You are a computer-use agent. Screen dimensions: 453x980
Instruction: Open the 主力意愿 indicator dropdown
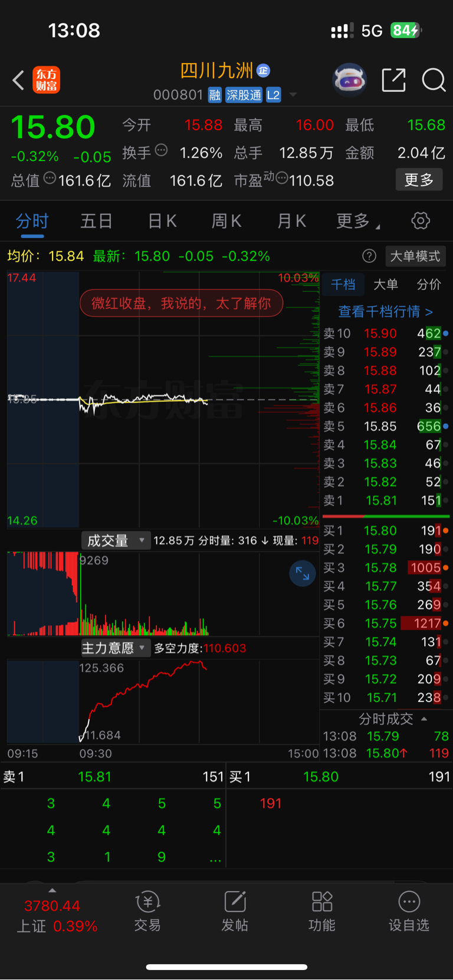[116, 648]
